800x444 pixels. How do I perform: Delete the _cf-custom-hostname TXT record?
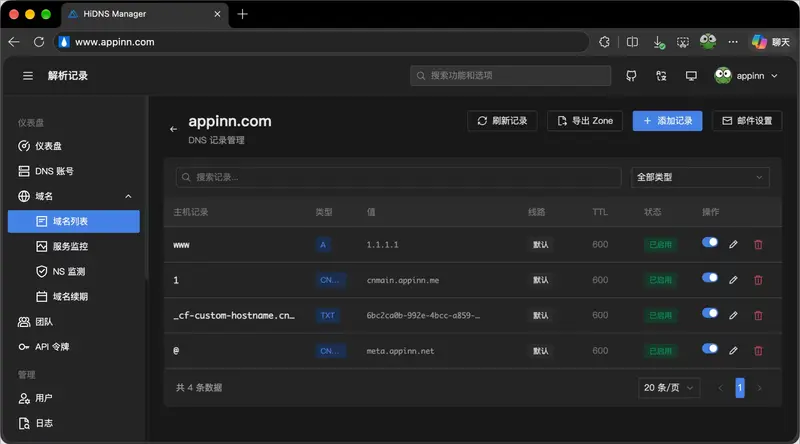coord(758,315)
